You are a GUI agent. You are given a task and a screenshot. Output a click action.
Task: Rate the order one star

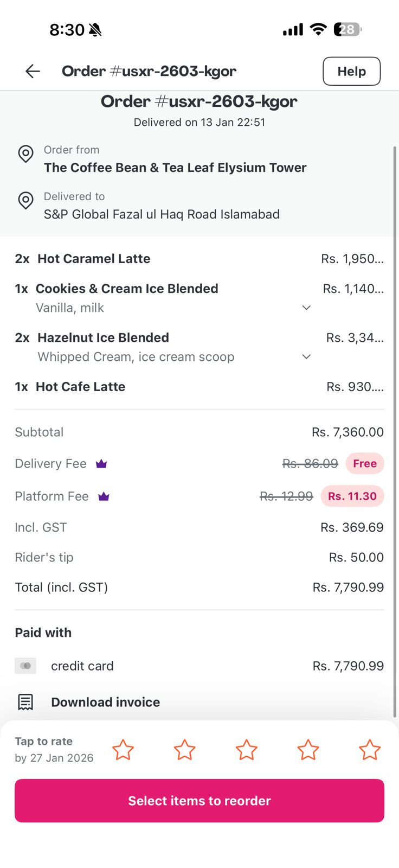(x=123, y=750)
